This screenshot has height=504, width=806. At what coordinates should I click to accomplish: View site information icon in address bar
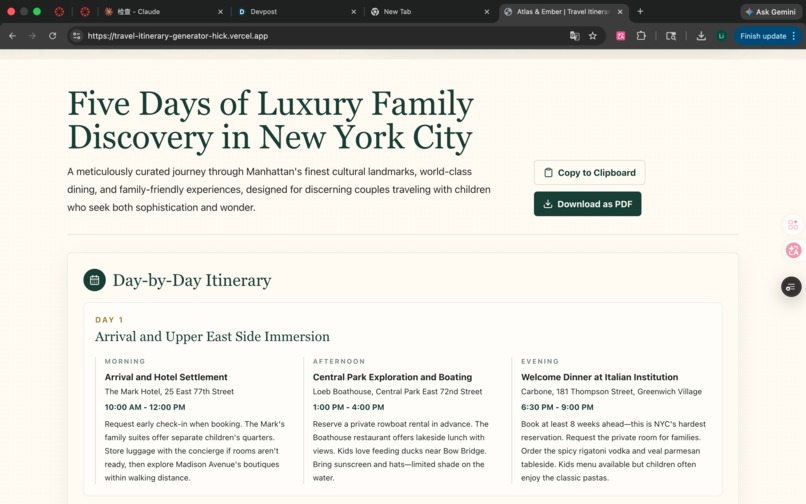point(77,36)
